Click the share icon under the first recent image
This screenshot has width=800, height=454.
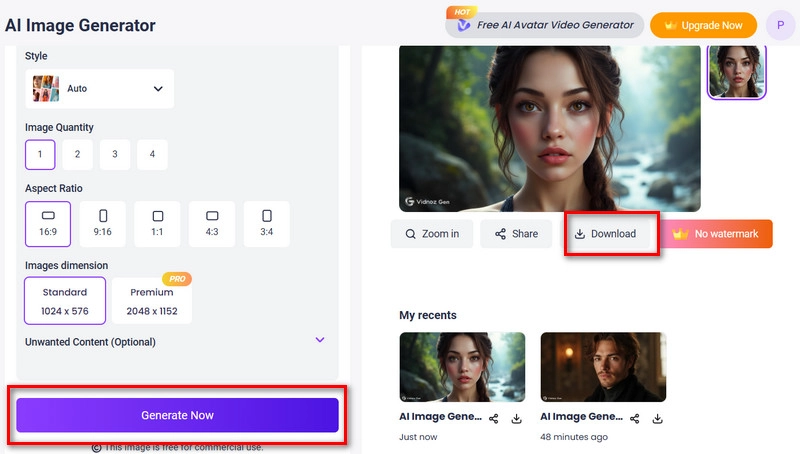(493, 419)
